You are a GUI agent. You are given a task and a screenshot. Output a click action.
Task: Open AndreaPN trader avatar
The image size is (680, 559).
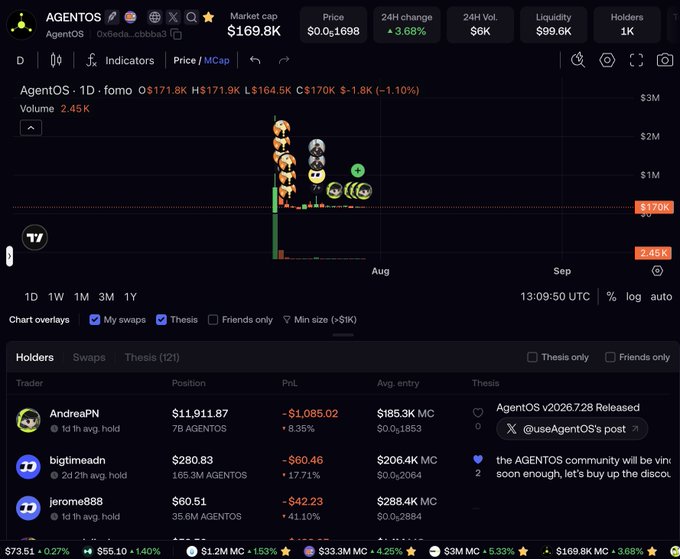[x=28, y=420]
